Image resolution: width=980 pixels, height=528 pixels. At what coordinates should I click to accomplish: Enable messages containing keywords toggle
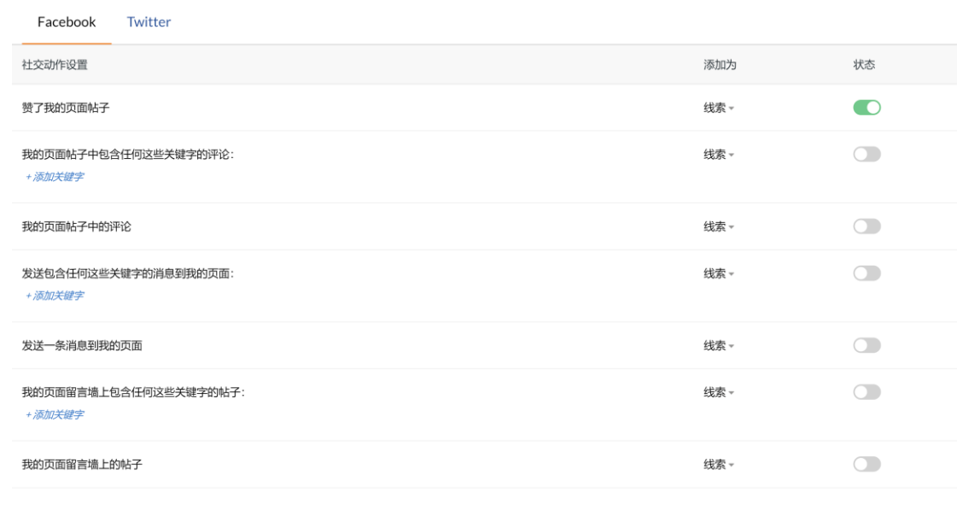(x=866, y=273)
